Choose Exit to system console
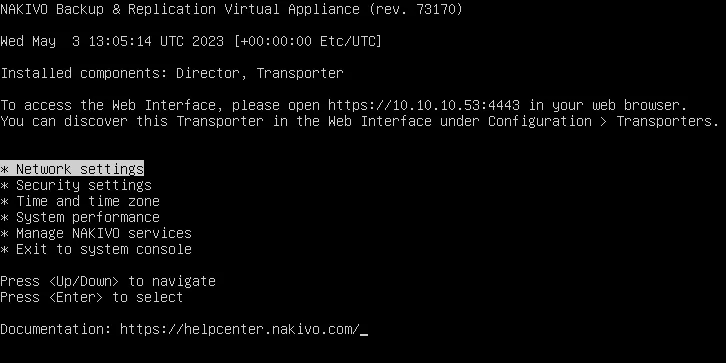The width and height of the screenshot is (726, 363). [x=96, y=249]
